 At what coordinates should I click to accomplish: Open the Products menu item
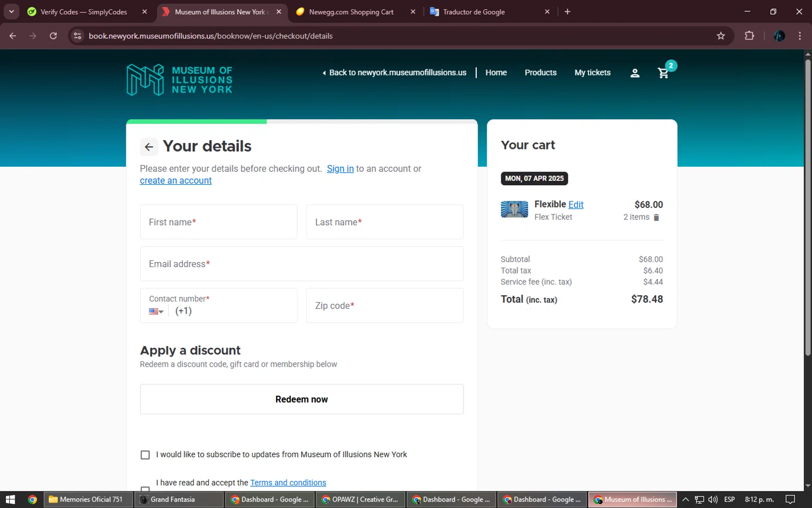coord(540,73)
